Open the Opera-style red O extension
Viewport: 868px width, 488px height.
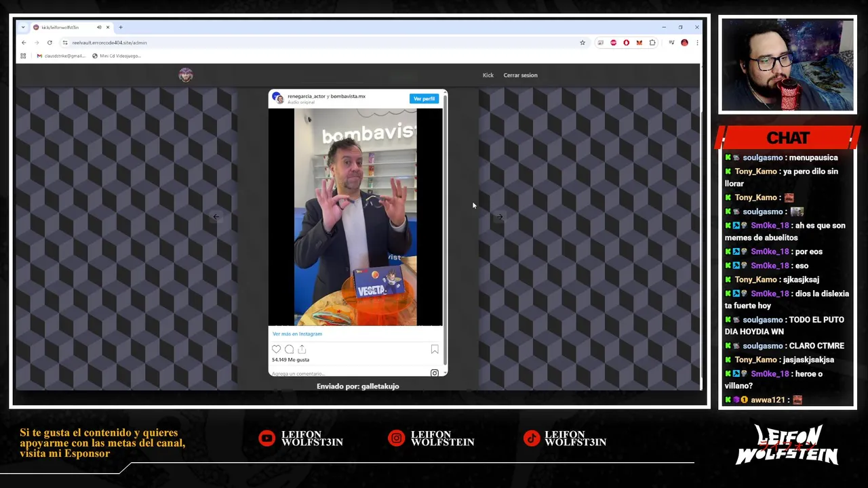(x=626, y=43)
